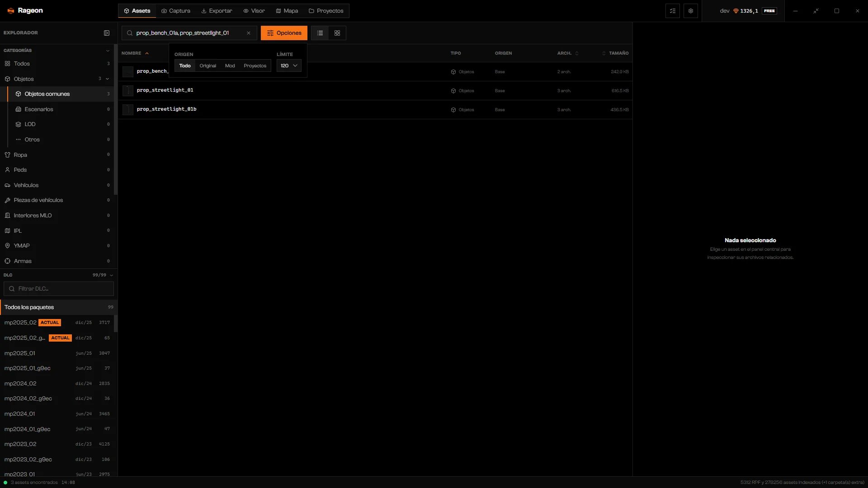Collapse the Objetos category chevron

click(108, 79)
